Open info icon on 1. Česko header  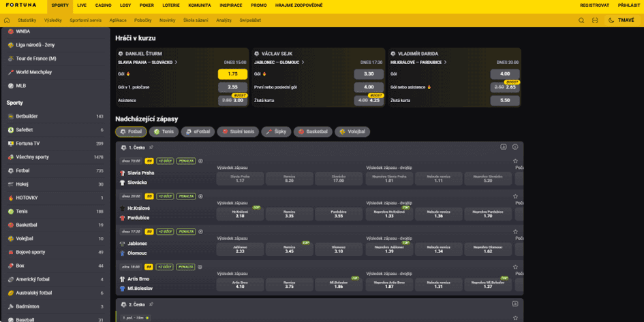click(x=515, y=147)
